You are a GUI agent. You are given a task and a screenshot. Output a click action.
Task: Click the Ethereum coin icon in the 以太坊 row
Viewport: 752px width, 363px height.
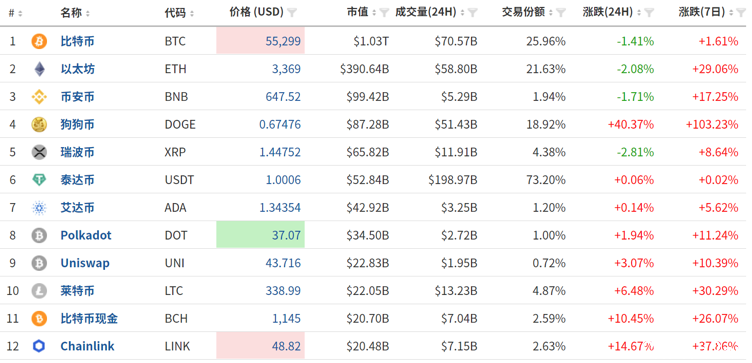click(39, 70)
